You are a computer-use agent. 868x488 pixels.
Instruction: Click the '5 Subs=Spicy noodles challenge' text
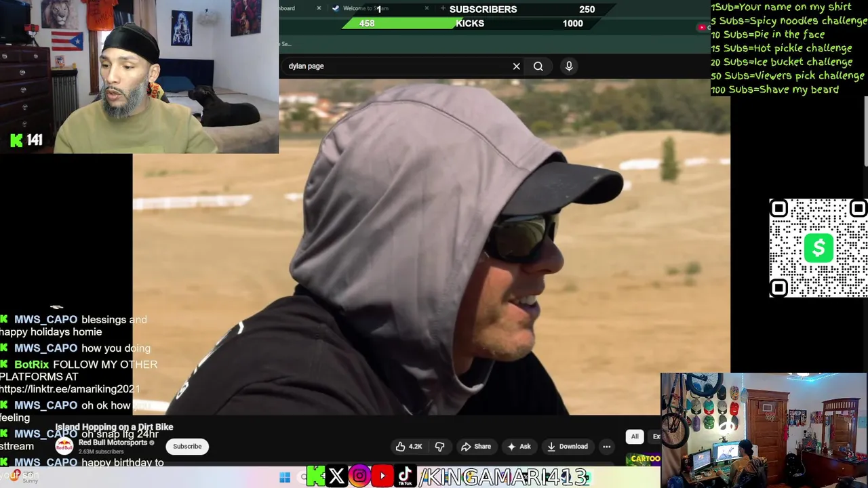coord(789,21)
